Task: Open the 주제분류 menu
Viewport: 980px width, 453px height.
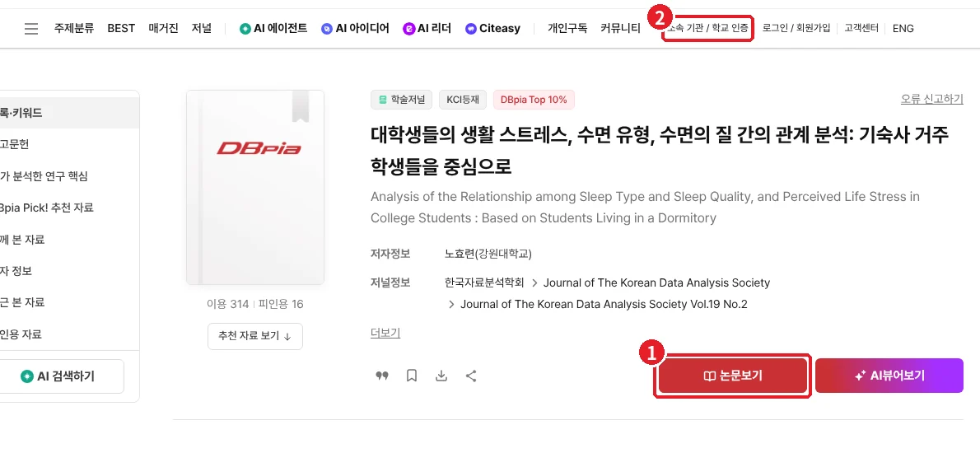Action: [x=74, y=28]
